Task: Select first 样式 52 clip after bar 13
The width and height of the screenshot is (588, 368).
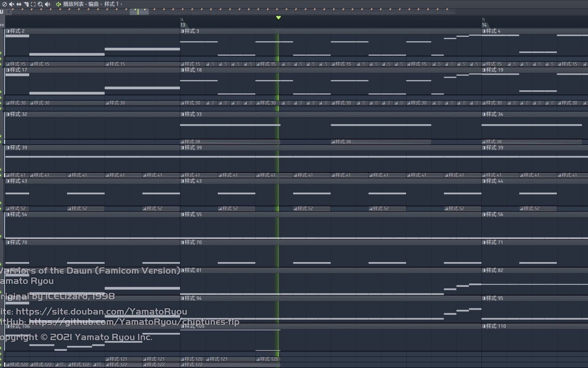Action: tap(236, 209)
